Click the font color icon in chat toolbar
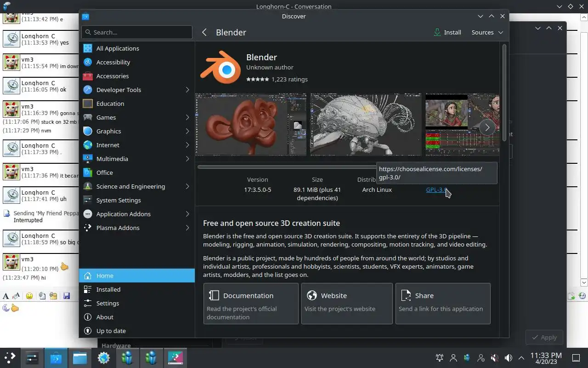This screenshot has height=368, width=588. click(x=17, y=296)
